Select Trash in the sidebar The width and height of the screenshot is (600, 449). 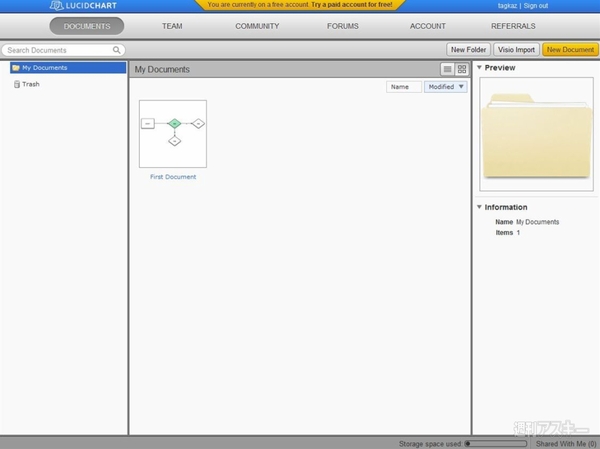click(31, 84)
